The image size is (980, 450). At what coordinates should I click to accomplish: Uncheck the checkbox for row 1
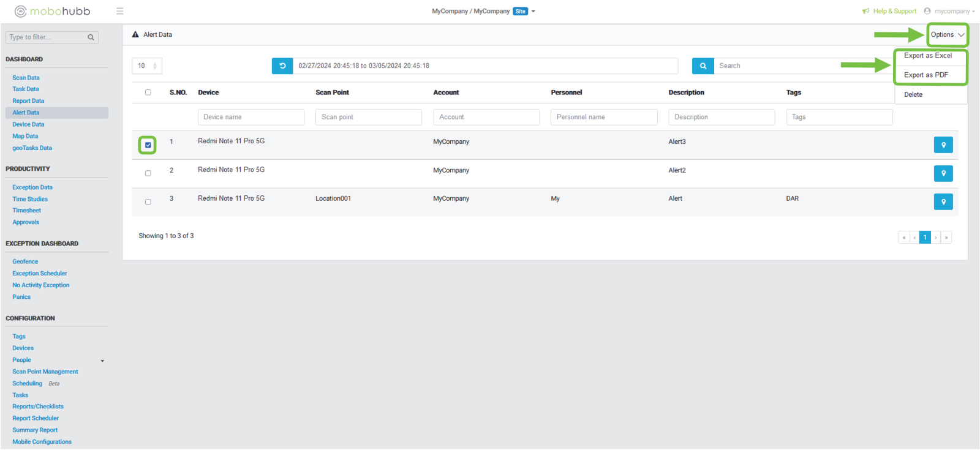click(x=148, y=145)
